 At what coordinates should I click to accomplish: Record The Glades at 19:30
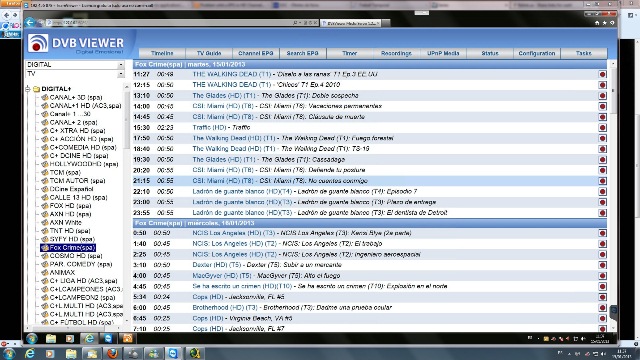pyautogui.click(x=602, y=160)
